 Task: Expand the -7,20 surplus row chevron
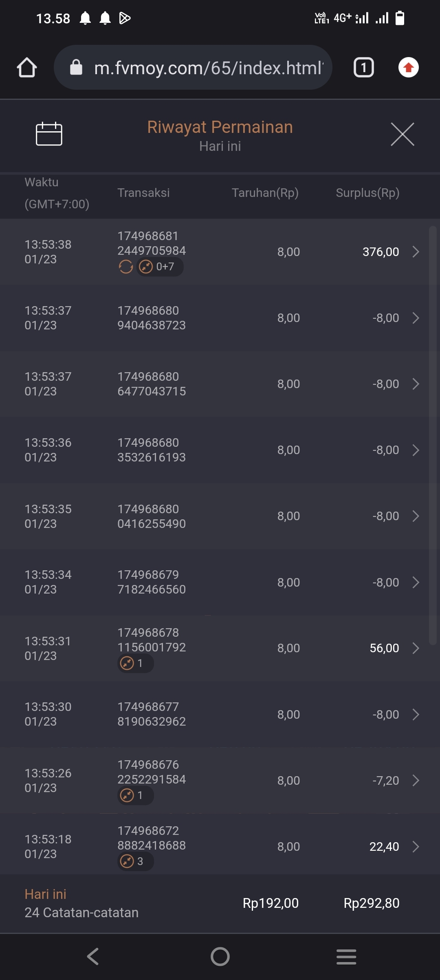pos(416,781)
